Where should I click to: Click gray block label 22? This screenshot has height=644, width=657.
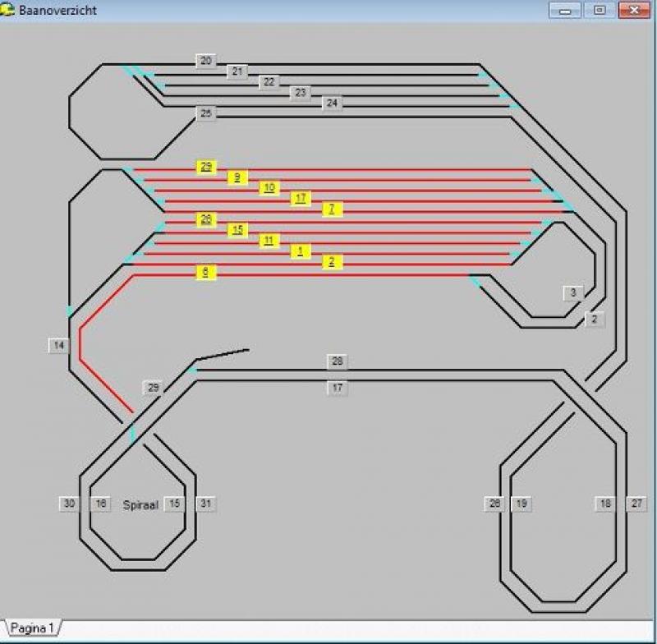coord(269,82)
